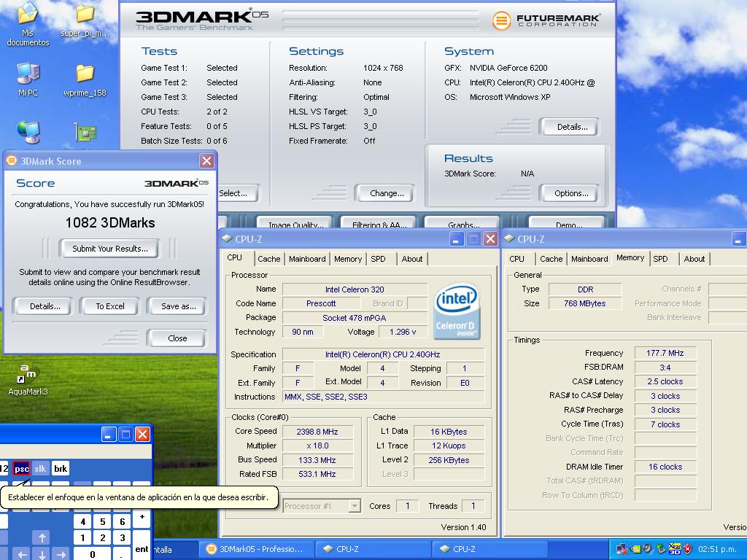This screenshot has height=560, width=747.
Task: Open the Cache tab in right CPU-Z window
Action: (551, 259)
